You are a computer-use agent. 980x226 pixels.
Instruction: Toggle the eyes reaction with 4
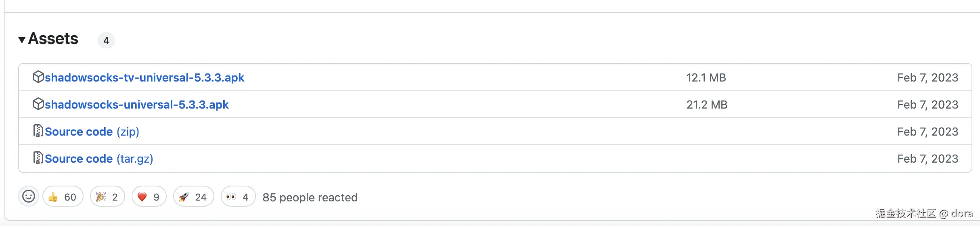pyautogui.click(x=238, y=197)
